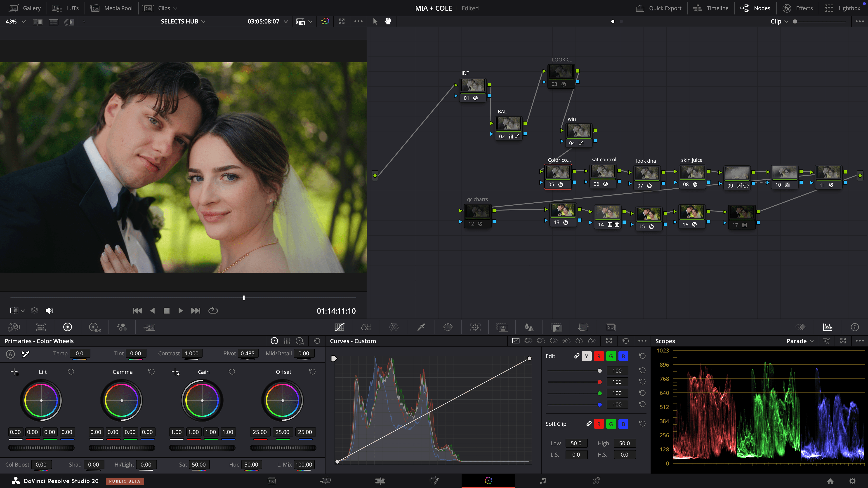Open the Power Window palette
The width and height of the screenshot is (868, 488).
tap(448, 327)
